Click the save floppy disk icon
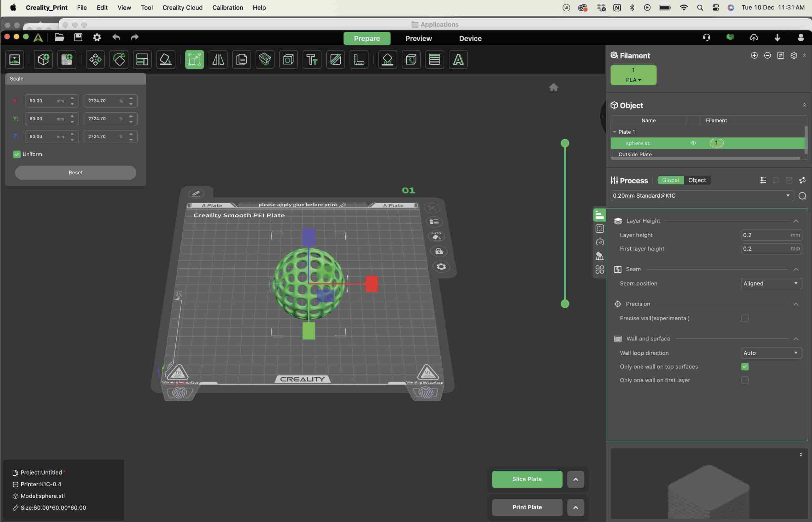This screenshot has width=812, height=522. [78, 37]
